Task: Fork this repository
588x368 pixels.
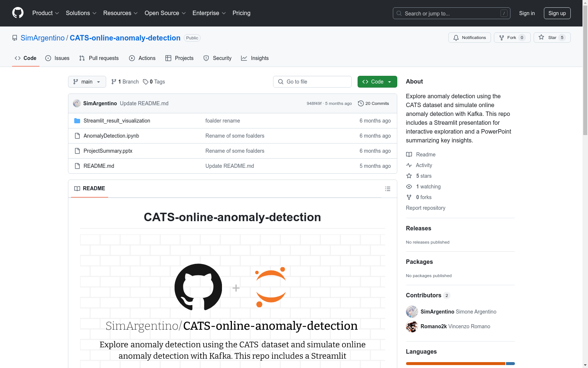Action: point(512,38)
